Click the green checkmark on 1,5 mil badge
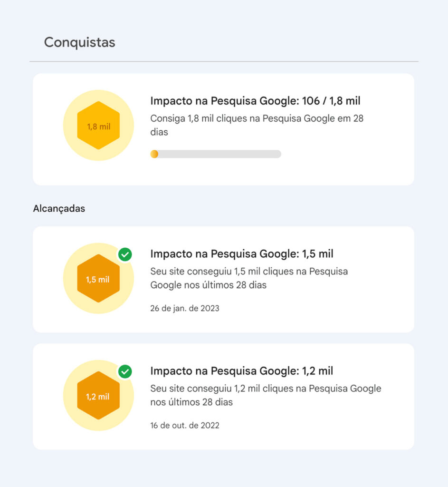Viewport: 448px width, 487px height. point(124,255)
